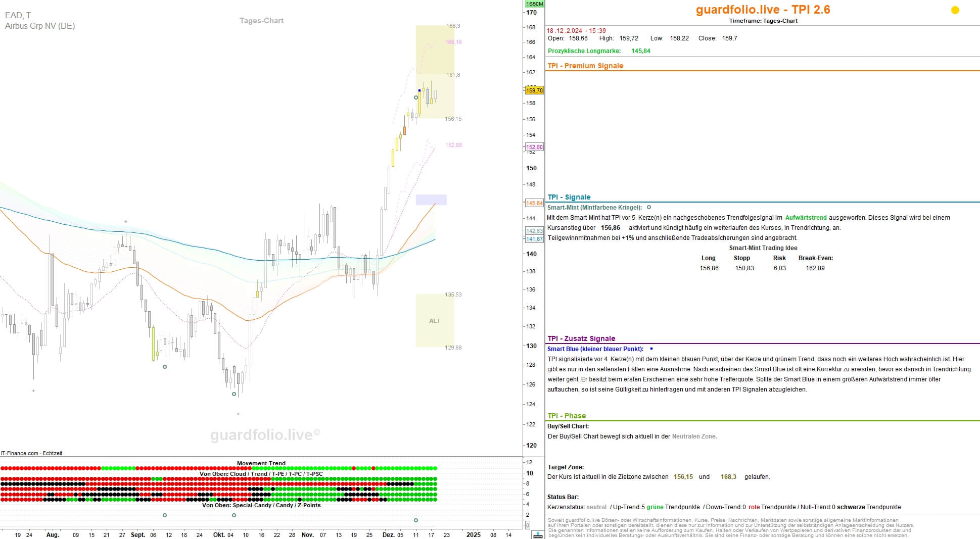The width and height of the screenshot is (980, 539).
Task: Click the TPI - Signale heading
Action: click(x=569, y=197)
